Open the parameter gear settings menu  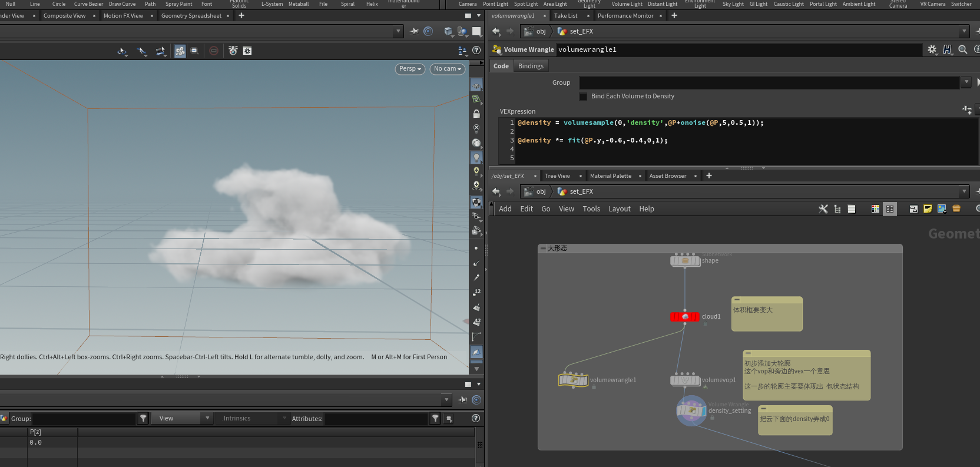click(932, 50)
